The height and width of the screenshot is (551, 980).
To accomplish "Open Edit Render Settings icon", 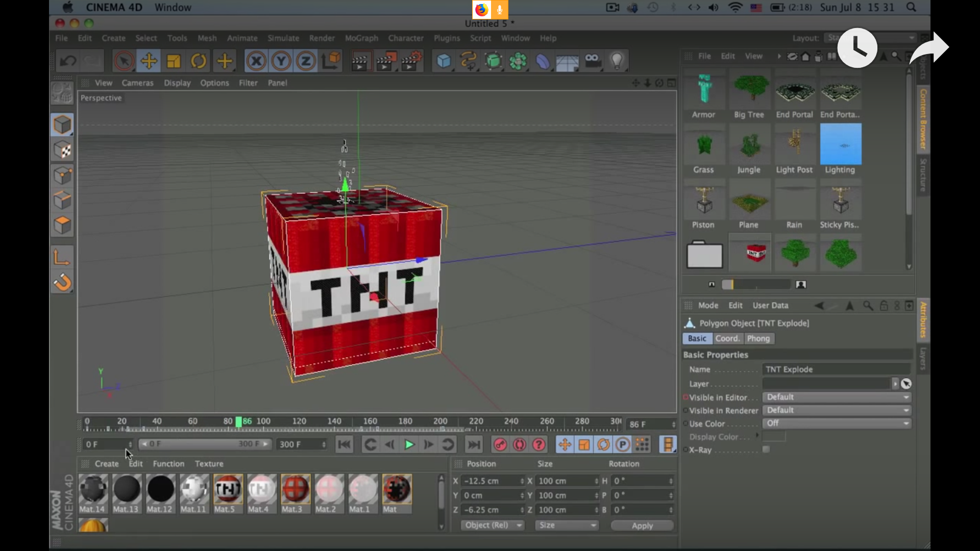I will (x=411, y=61).
